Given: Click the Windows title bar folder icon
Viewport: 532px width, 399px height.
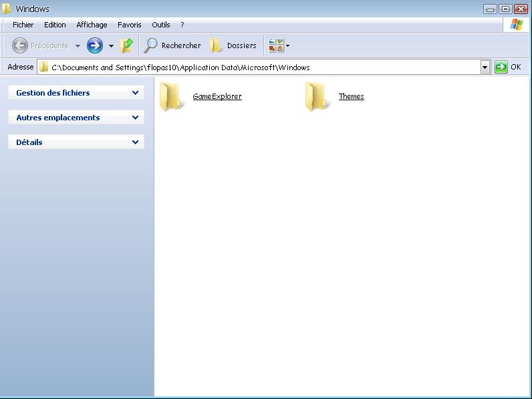Looking at the screenshot, I should pos(6,9).
